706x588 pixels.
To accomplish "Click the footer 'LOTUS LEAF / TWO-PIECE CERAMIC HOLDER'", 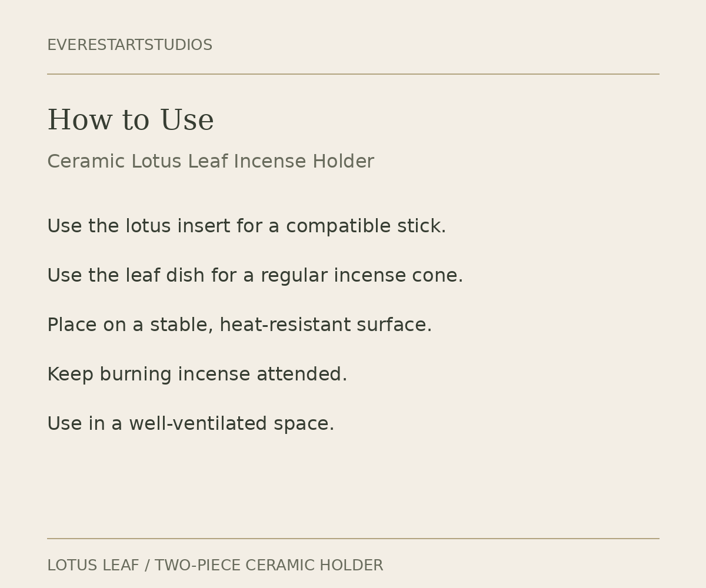I will pos(215,566).
